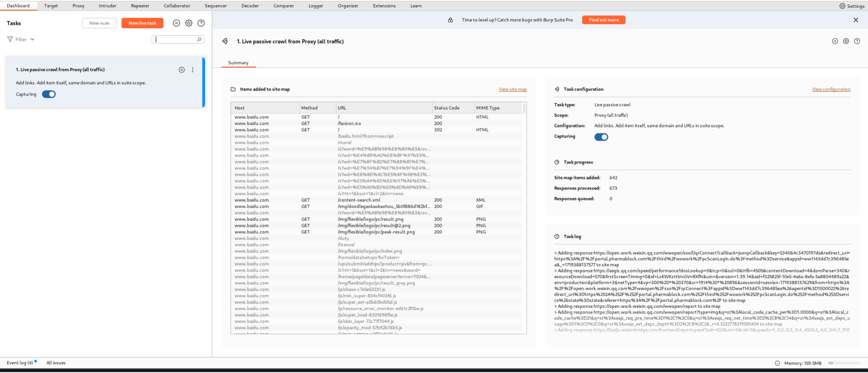
Task: Click the memory usage bar
Action: point(844,363)
